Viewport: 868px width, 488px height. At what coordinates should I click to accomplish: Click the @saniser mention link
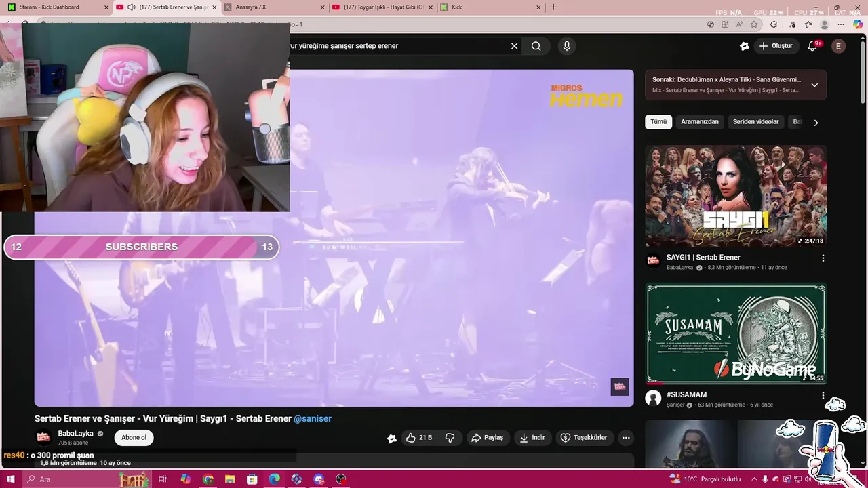[313, 419]
